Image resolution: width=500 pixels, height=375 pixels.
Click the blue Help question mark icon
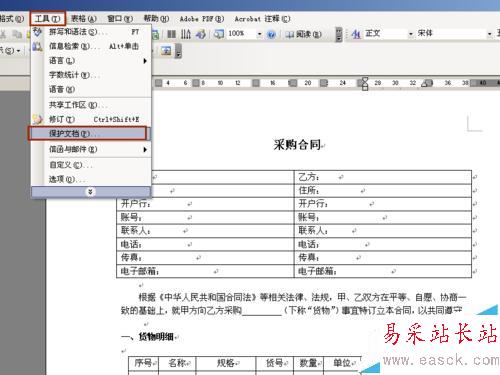click(x=272, y=34)
